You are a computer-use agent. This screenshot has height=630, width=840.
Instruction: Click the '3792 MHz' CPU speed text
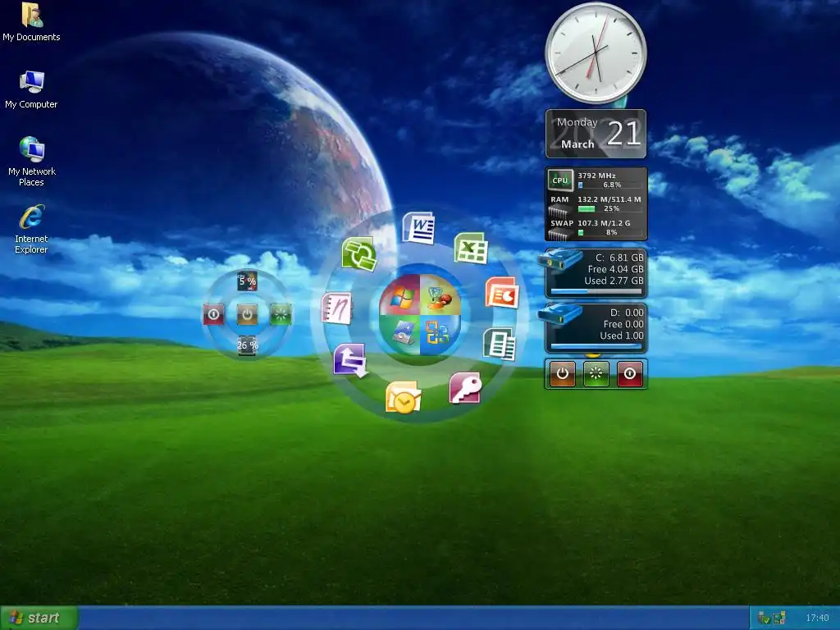pyautogui.click(x=596, y=176)
